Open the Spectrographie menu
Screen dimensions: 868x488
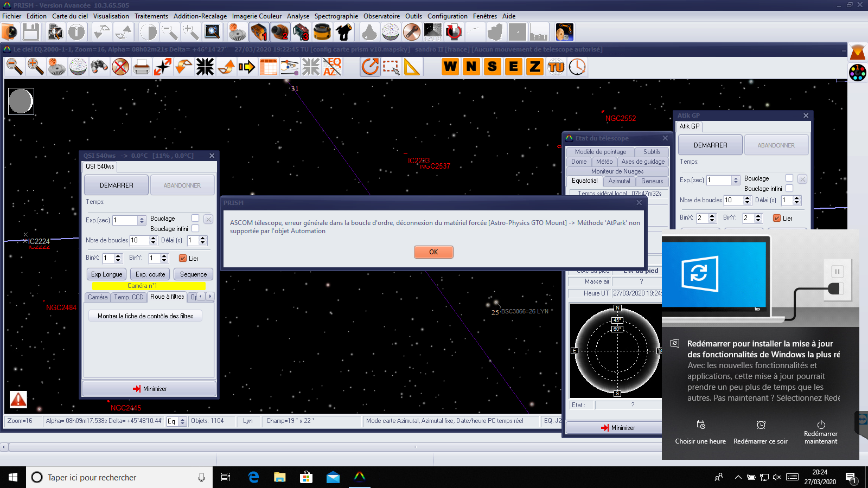click(x=336, y=16)
